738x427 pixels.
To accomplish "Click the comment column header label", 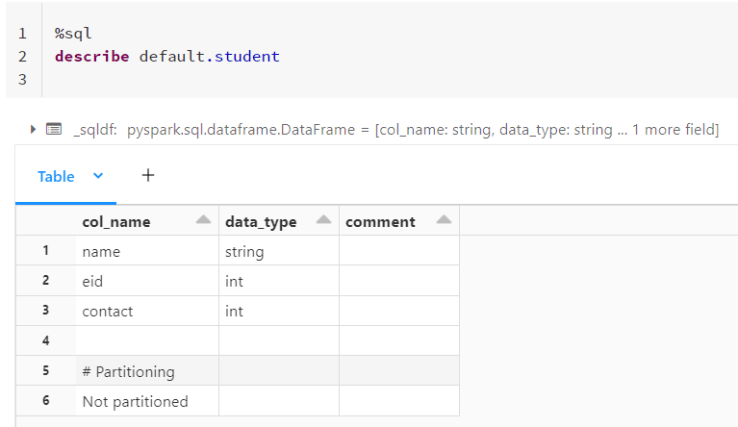I will point(380,222).
